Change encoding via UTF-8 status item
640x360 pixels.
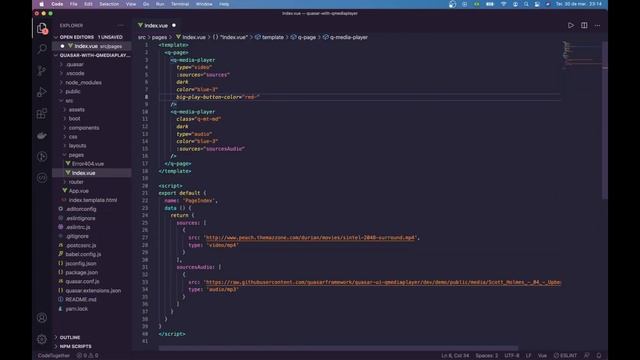[512, 356]
